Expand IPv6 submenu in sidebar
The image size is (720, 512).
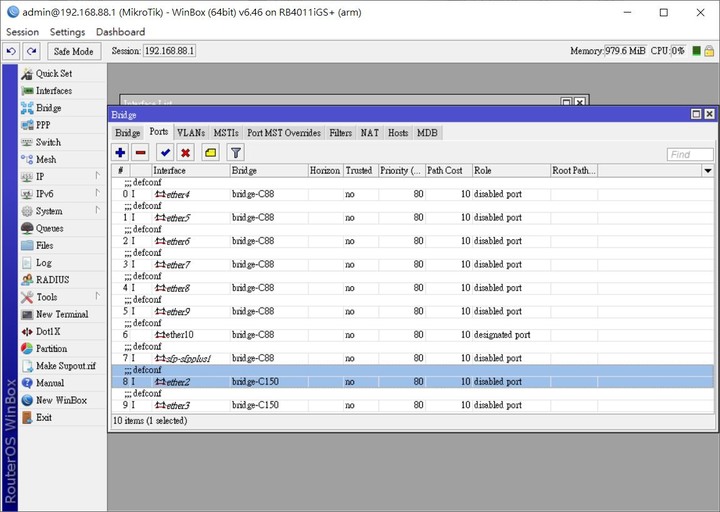[62, 194]
